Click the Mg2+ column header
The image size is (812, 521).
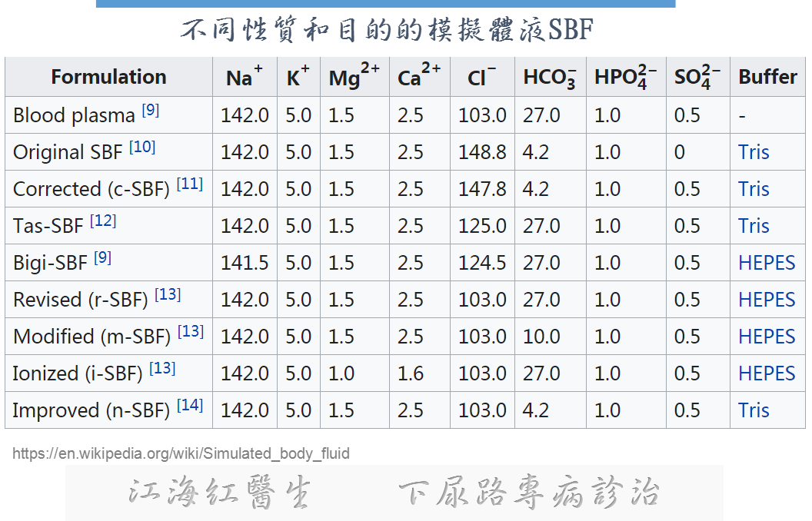point(354,77)
